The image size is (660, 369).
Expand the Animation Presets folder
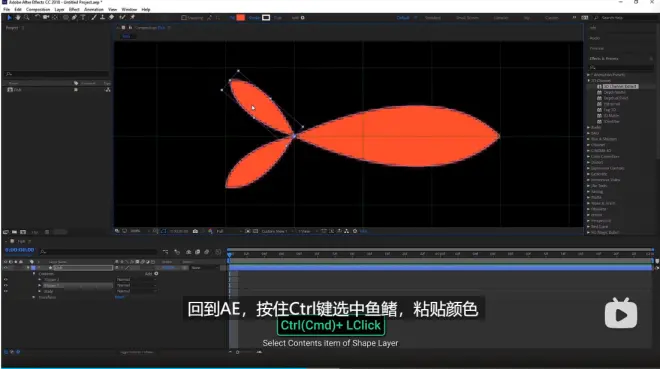[589, 74]
